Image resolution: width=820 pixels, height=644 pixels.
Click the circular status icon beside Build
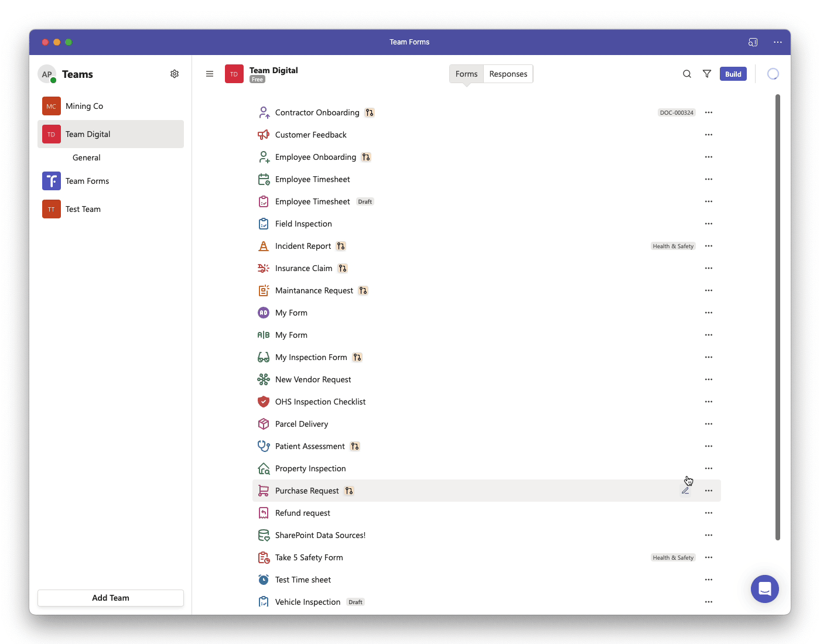click(x=773, y=74)
